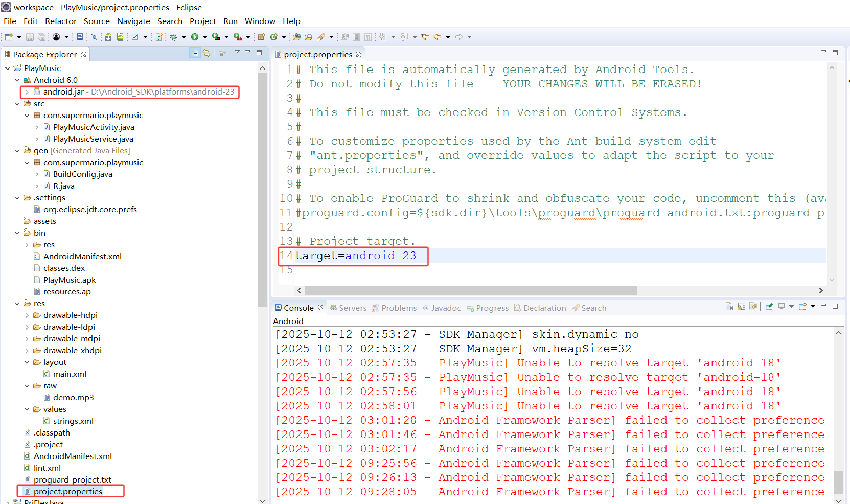850x504 pixels.
Task: Open the Search view next to Declaration
Action: 593,308
